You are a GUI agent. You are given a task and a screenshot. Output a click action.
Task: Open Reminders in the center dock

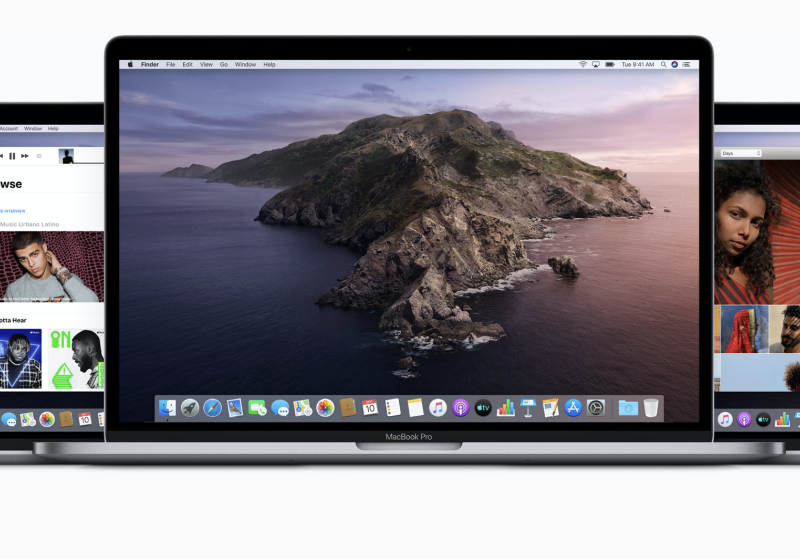[x=392, y=408]
